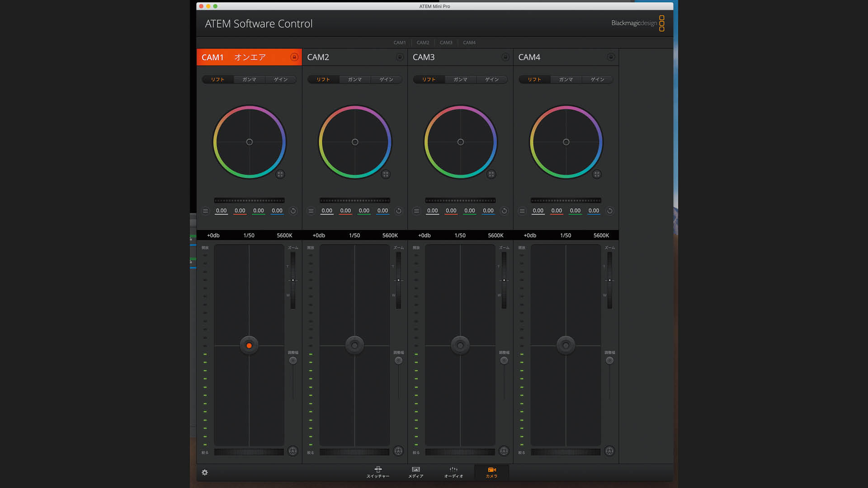
Task: Reset CAM1 color values with reset icon
Action: click(293, 211)
